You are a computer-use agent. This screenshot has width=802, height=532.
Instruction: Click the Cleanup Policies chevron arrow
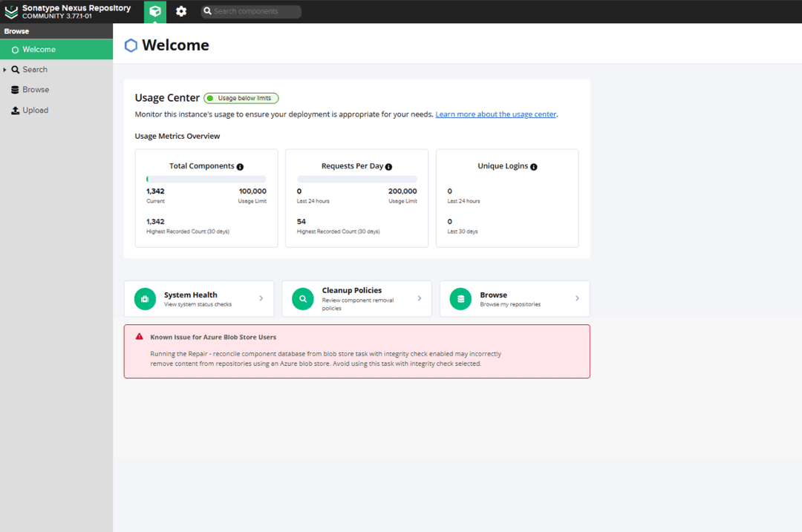click(x=420, y=298)
